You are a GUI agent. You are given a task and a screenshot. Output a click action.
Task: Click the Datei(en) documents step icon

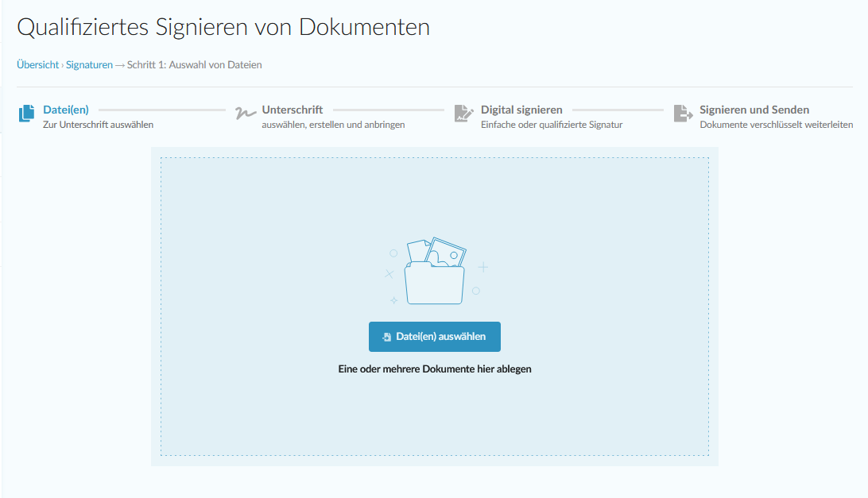click(27, 114)
